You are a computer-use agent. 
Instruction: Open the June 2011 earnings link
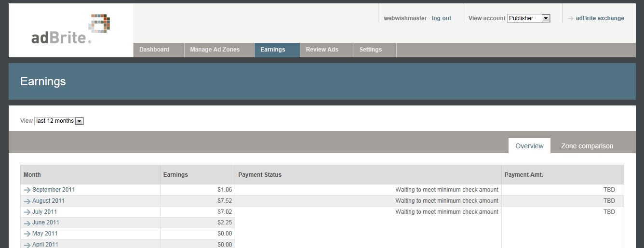[x=46, y=222]
